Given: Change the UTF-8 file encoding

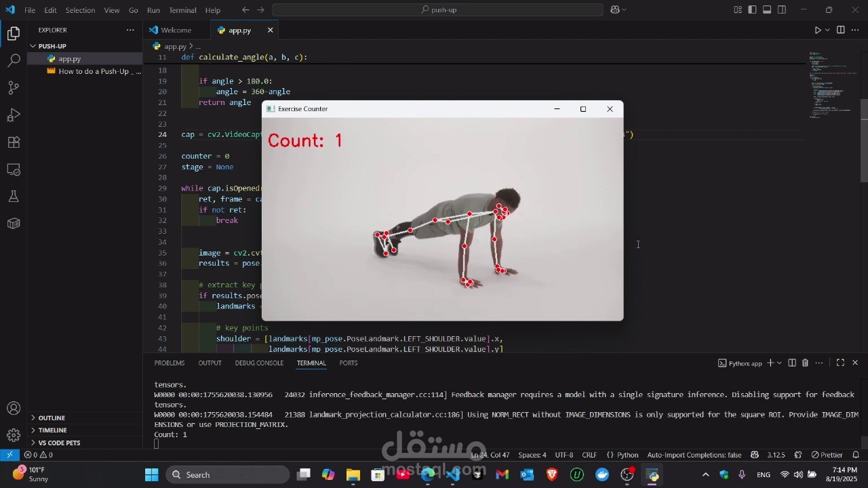Looking at the screenshot, I should coord(564,455).
